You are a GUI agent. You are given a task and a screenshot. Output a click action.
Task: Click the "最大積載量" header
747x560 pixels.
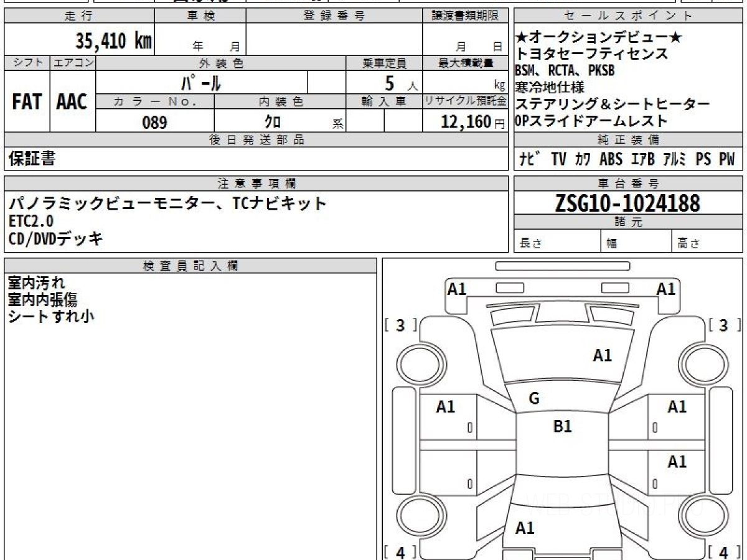click(x=466, y=63)
